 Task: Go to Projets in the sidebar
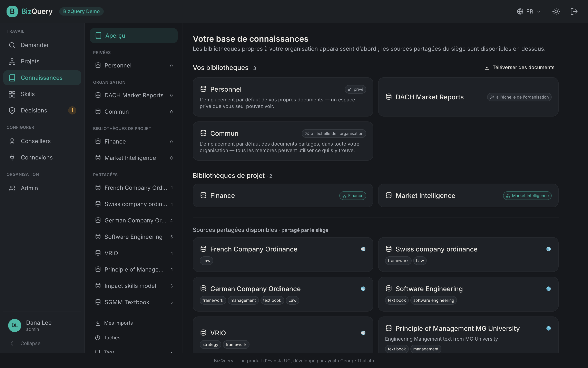click(42, 61)
